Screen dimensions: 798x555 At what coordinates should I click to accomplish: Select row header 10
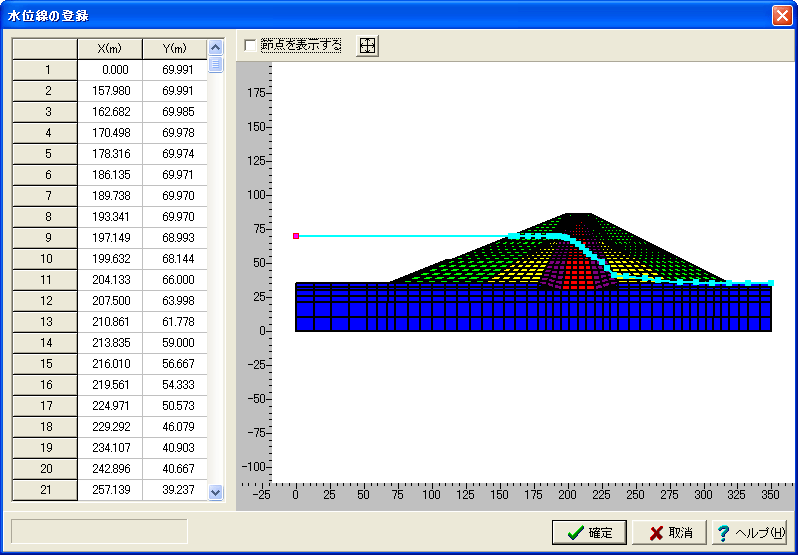coord(45,258)
